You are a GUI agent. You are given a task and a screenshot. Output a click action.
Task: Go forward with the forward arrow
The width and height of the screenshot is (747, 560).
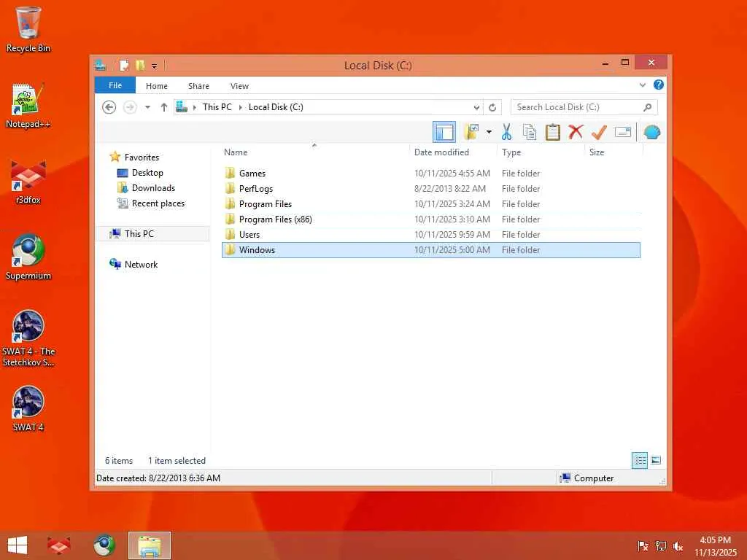pyautogui.click(x=130, y=107)
